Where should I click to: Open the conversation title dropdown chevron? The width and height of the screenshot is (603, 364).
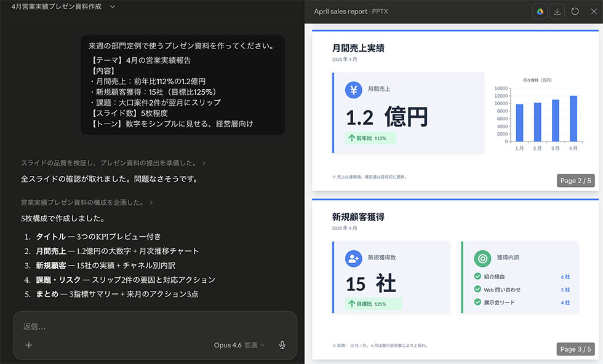click(112, 7)
